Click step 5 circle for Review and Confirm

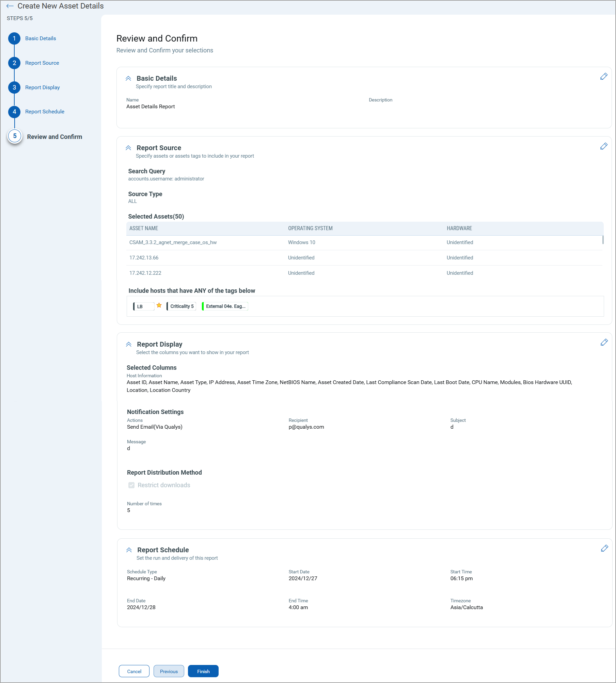[15, 136]
